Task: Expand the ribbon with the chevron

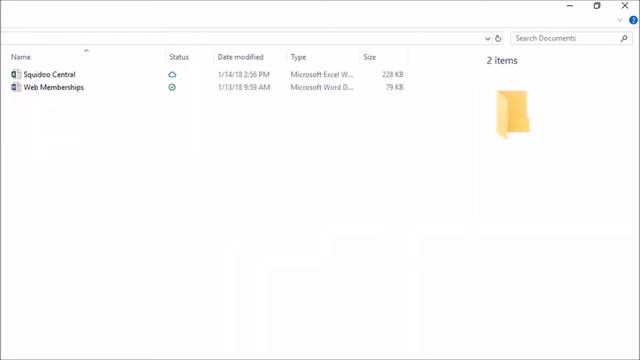Action: pyautogui.click(x=620, y=20)
